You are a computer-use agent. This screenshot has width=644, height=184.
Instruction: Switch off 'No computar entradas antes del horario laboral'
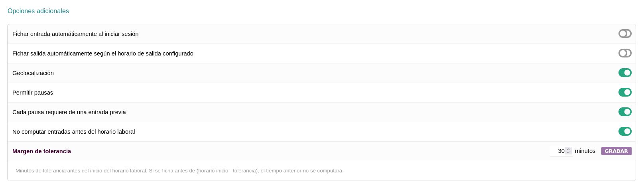624,132
